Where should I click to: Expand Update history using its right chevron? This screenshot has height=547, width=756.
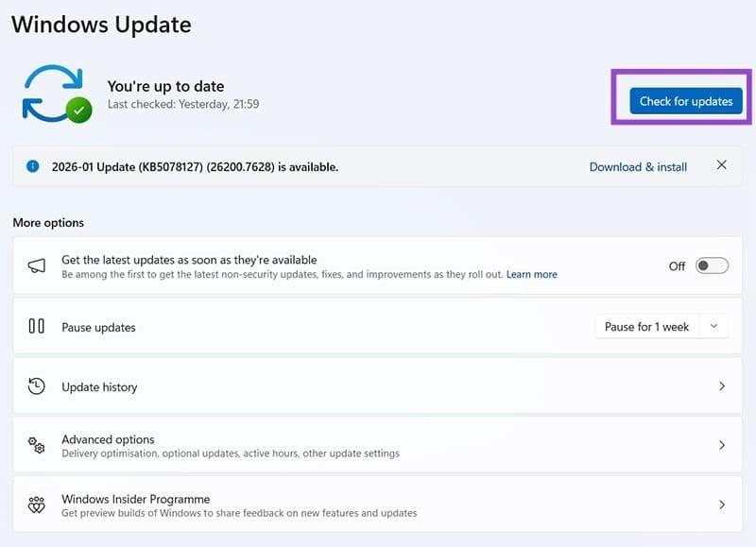[x=722, y=386]
